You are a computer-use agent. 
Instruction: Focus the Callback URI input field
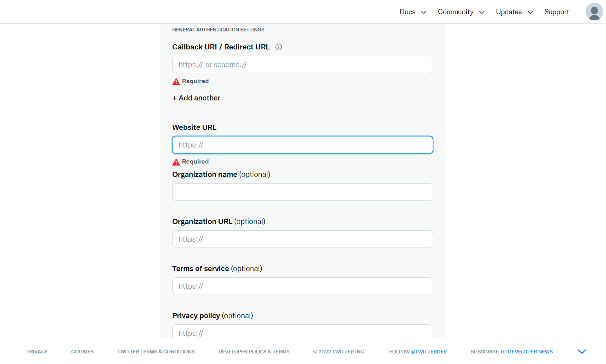tap(302, 65)
